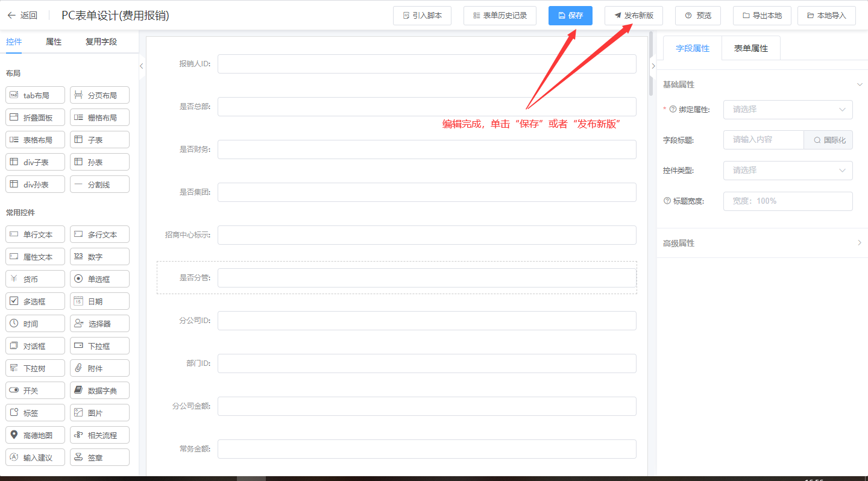Image resolution: width=868 pixels, height=481 pixels.
Task: Click the 字段标题 input box
Action: tap(764, 140)
